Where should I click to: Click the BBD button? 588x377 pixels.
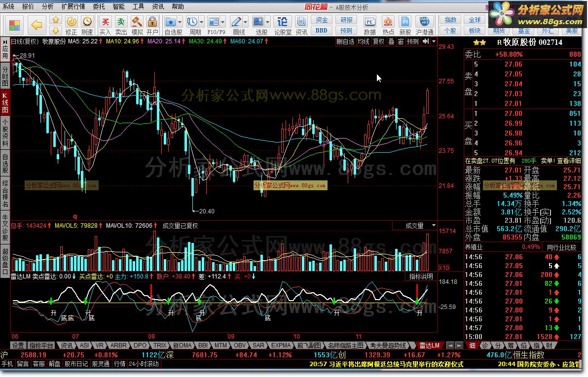(321, 31)
